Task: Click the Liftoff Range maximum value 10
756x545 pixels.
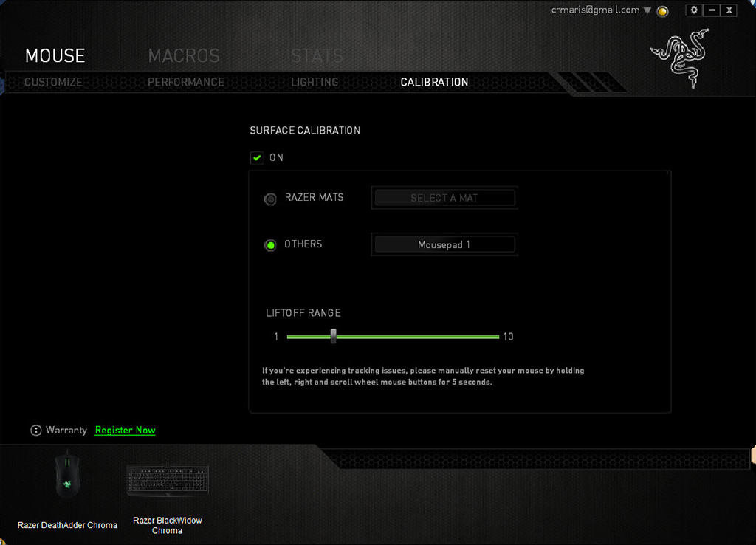Action: pyautogui.click(x=508, y=337)
